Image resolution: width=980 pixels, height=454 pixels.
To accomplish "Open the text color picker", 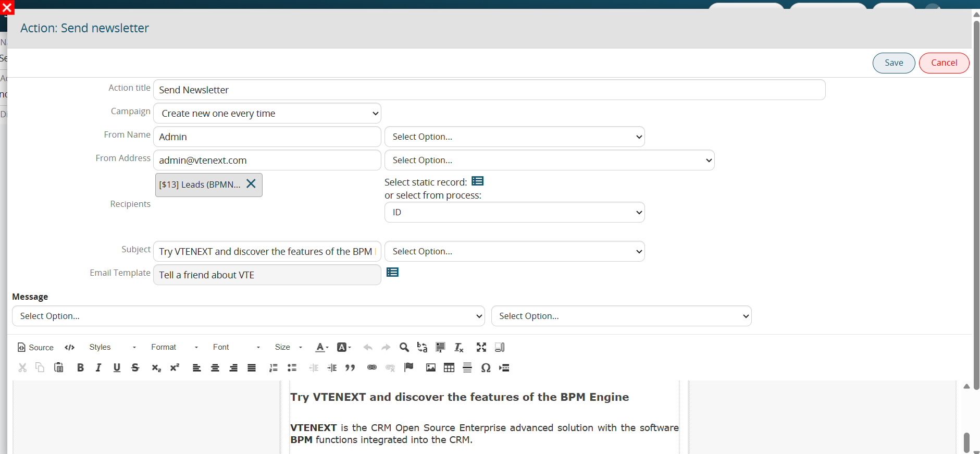I will (322, 347).
